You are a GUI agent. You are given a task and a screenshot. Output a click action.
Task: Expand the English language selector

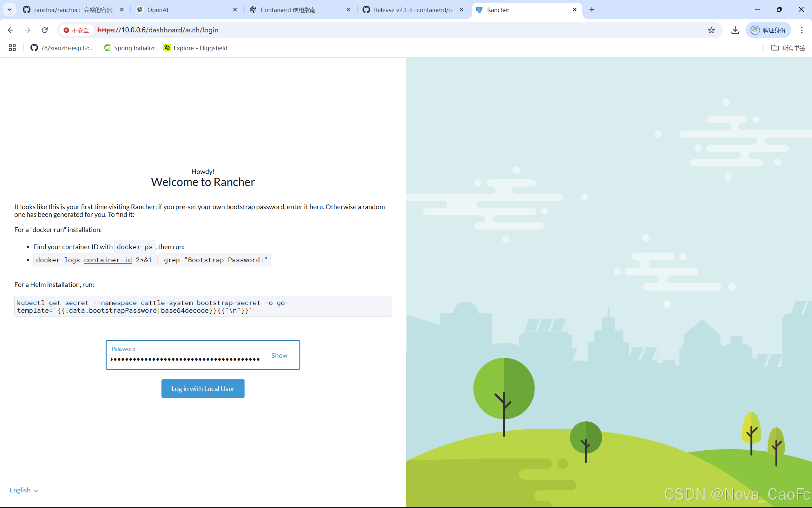coord(24,490)
